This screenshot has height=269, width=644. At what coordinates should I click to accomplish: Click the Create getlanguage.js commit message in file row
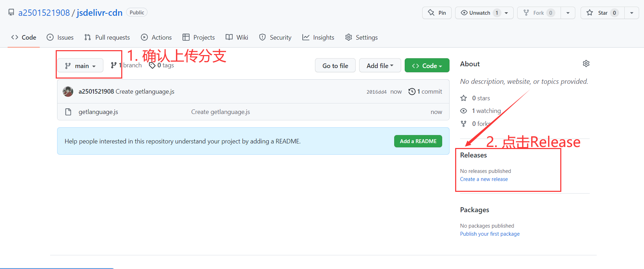point(221,112)
